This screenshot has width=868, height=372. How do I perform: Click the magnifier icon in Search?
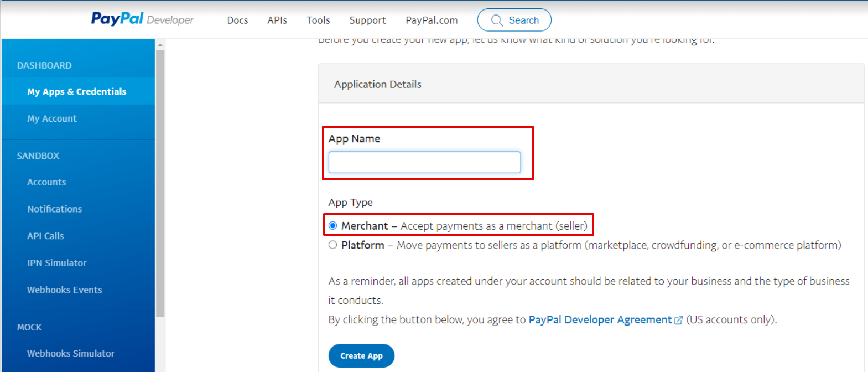click(x=497, y=20)
